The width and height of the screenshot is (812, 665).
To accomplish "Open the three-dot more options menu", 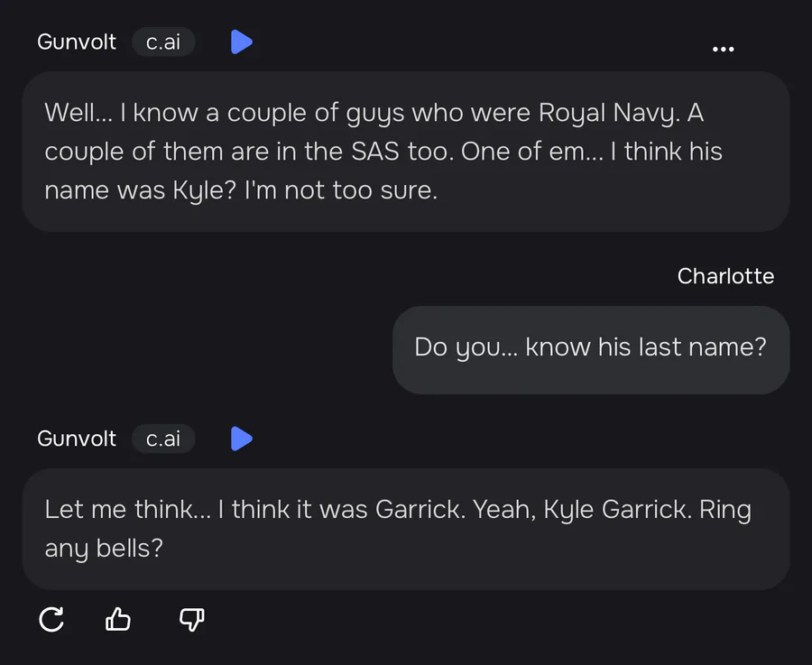I will [723, 50].
